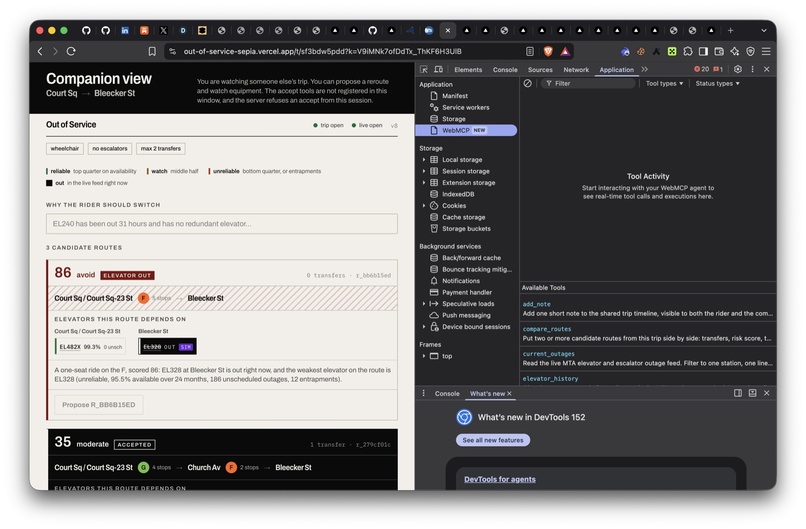Click the ELEVATOR OUT badge
The height and width of the screenshot is (529, 806).
pos(127,276)
